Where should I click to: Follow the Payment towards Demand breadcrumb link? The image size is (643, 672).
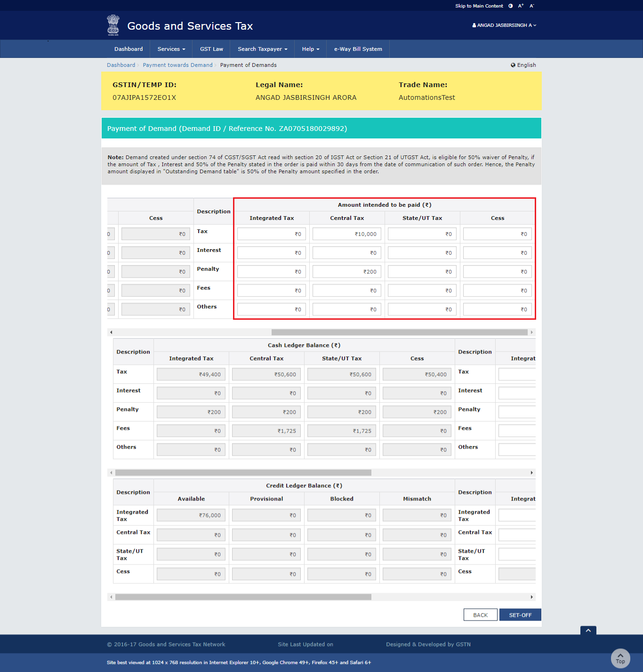(x=177, y=65)
